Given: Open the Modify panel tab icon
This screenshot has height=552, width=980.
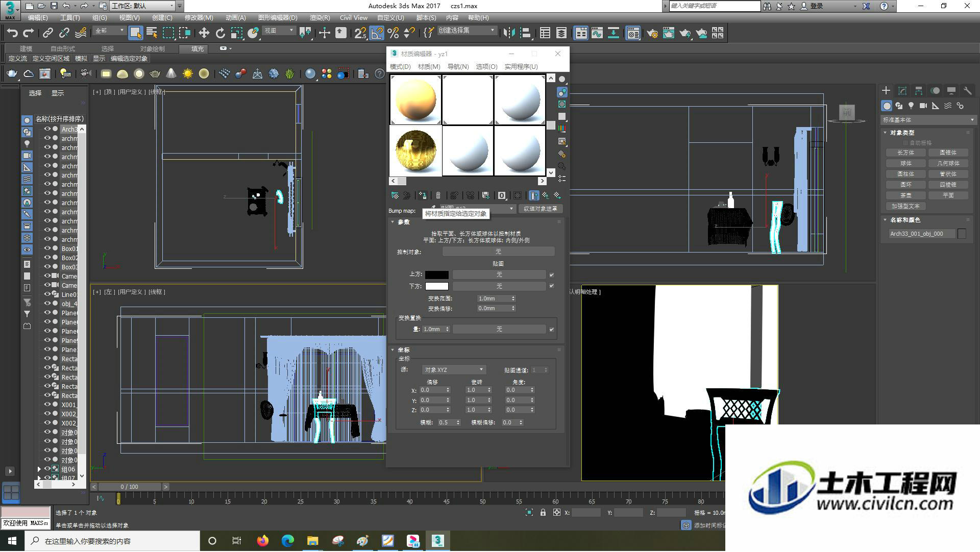Looking at the screenshot, I should [902, 90].
